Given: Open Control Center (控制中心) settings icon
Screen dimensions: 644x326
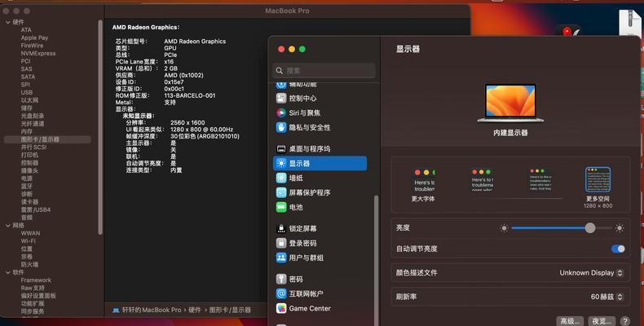Looking at the screenshot, I should (x=281, y=98).
